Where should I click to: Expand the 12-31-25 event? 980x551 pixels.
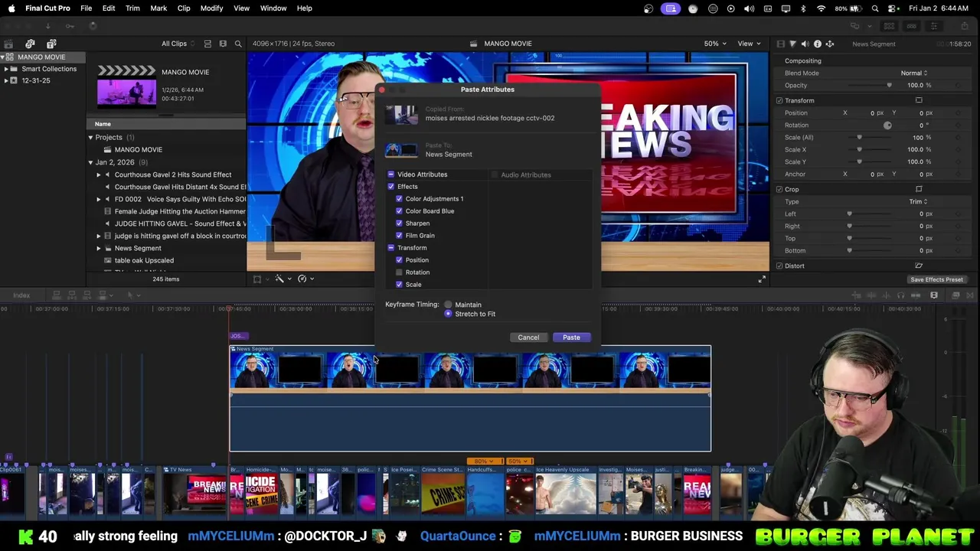pos(6,80)
